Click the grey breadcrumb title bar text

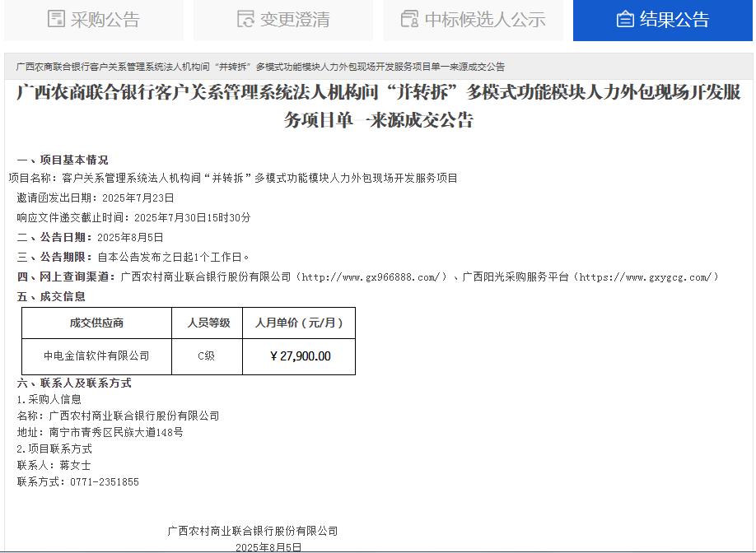pos(260,67)
